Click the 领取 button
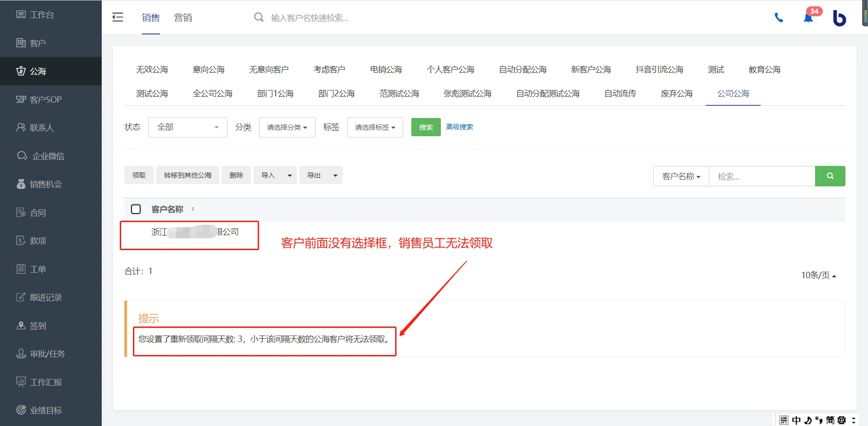Screen dimensions: 868x426 tap(139, 175)
